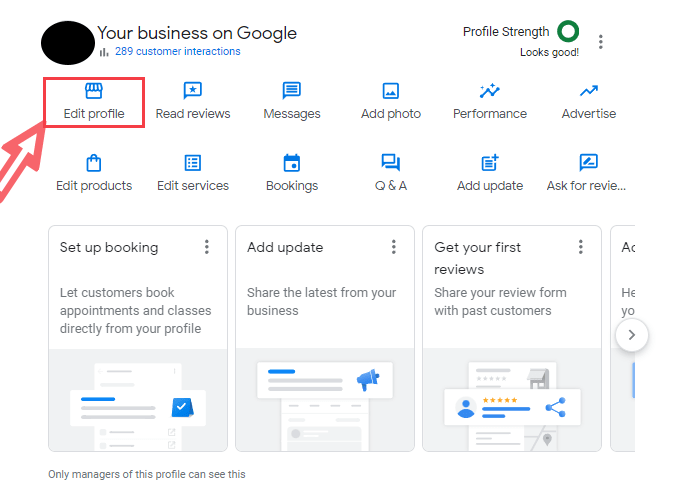Click the Add update icon
Viewport: 680px width, 501px height.
490,163
